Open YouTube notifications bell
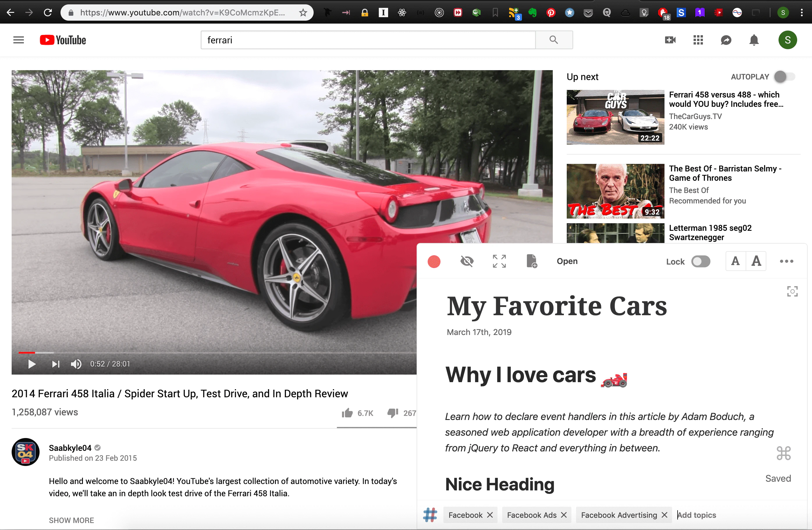The height and width of the screenshot is (530, 812). click(754, 40)
